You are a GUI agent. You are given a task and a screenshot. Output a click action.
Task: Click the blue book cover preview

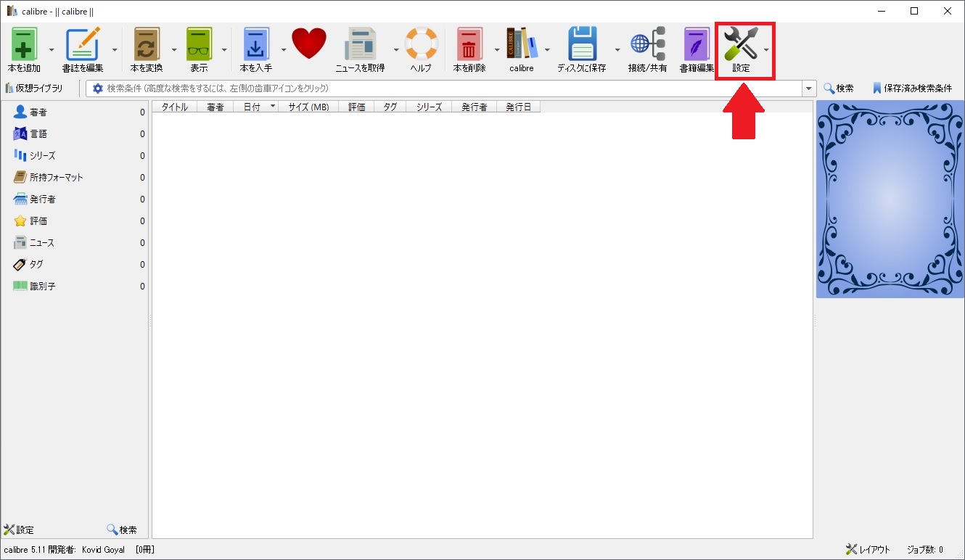tap(890, 199)
